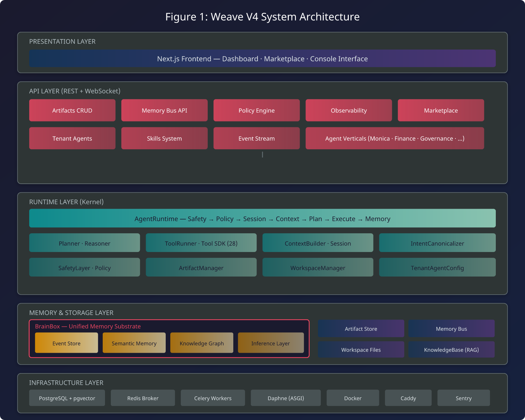Click the Event Stream box
The height and width of the screenshot is (420, 525).
[x=257, y=138]
